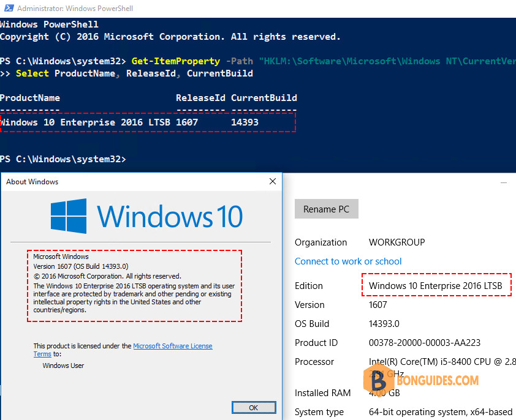Click the Rename PC button
This screenshot has width=516, height=420.
326,209
